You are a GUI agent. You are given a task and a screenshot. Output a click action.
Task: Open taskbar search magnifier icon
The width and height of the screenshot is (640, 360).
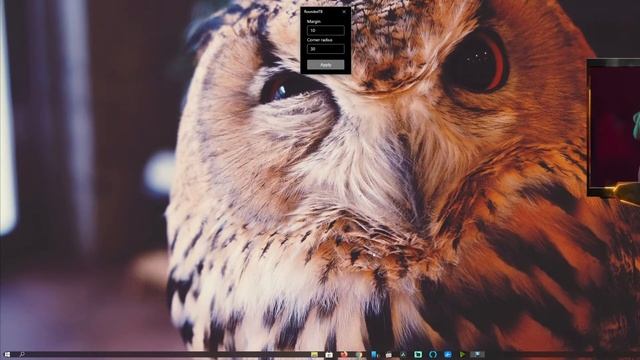click(x=22, y=355)
